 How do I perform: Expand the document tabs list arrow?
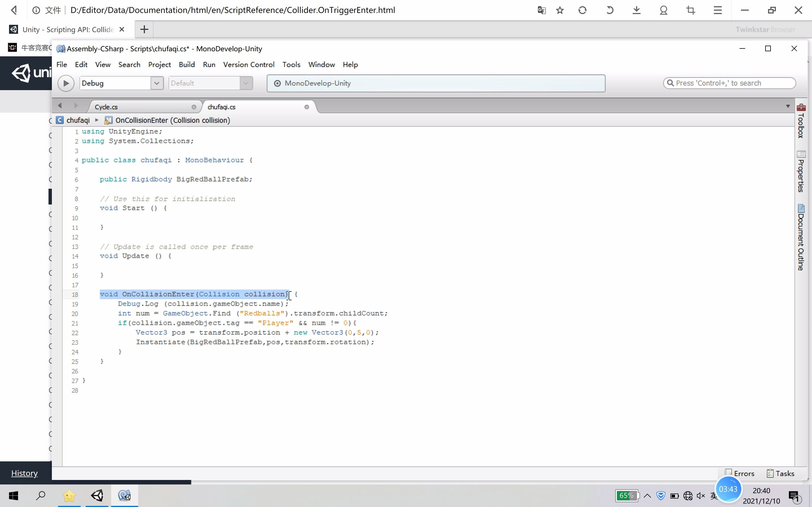coord(787,106)
